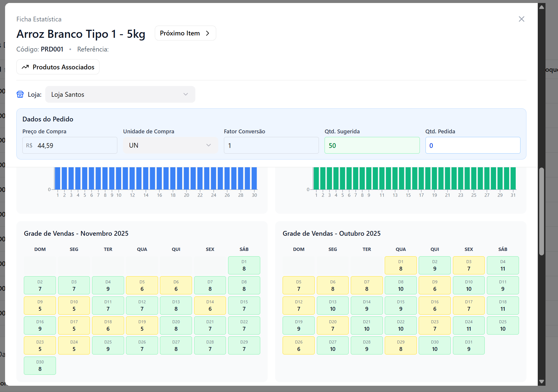558x392 pixels.
Task: Click the chevron in the Loja selector
Action: click(x=186, y=94)
